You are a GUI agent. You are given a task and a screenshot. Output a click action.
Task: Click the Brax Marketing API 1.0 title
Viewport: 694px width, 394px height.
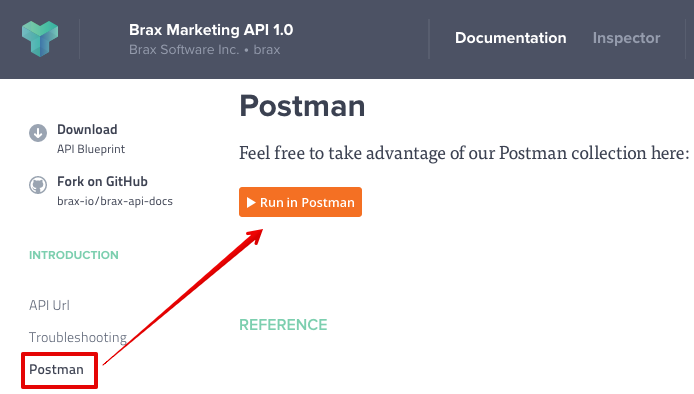pyautogui.click(x=211, y=30)
